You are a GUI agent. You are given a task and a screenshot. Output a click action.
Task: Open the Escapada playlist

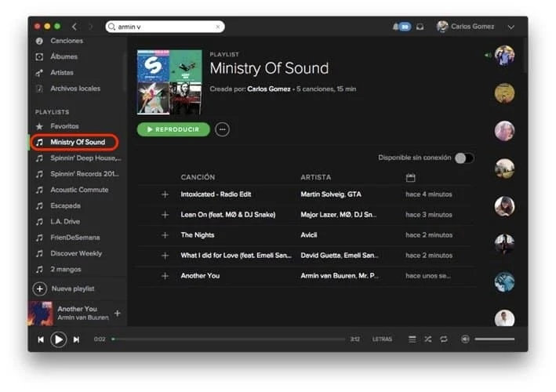click(65, 205)
